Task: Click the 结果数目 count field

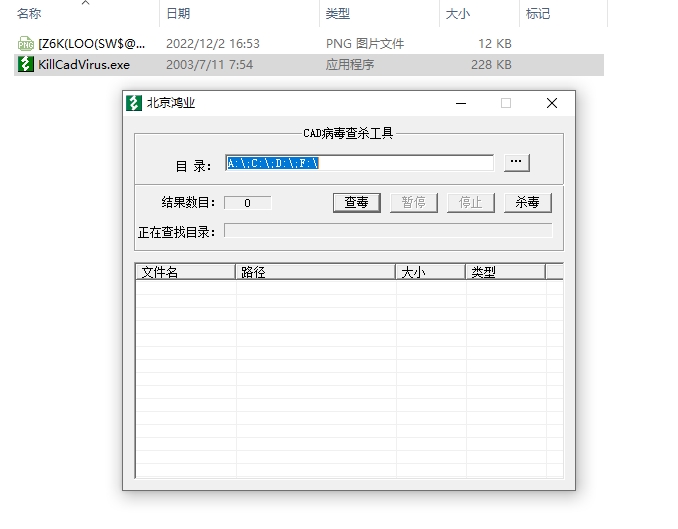Action: click(248, 203)
